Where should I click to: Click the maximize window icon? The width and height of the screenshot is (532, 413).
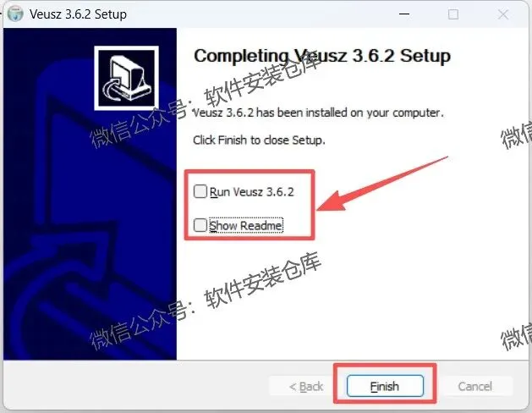(x=453, y=14)
